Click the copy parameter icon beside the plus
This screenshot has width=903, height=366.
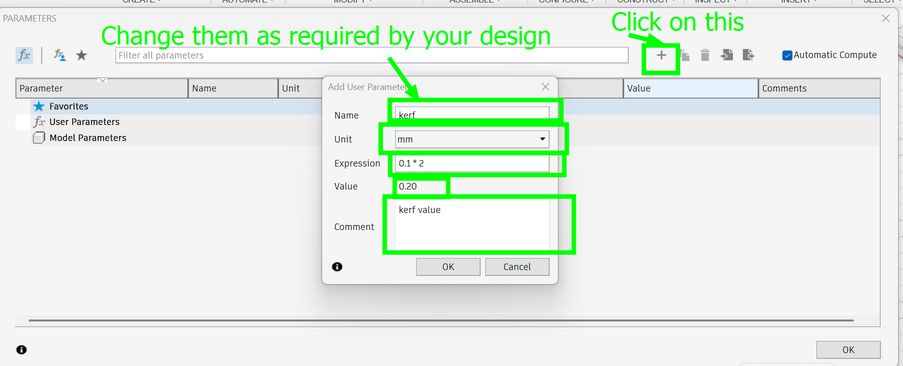(x=684, y=55)
